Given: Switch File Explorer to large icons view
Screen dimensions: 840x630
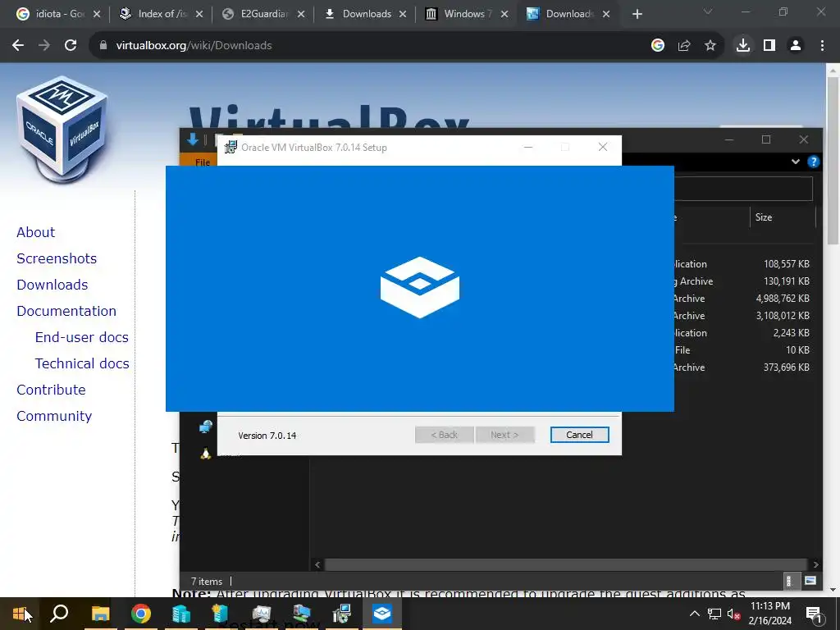Looking at the screenshot, I should click(x=810, y=581).
